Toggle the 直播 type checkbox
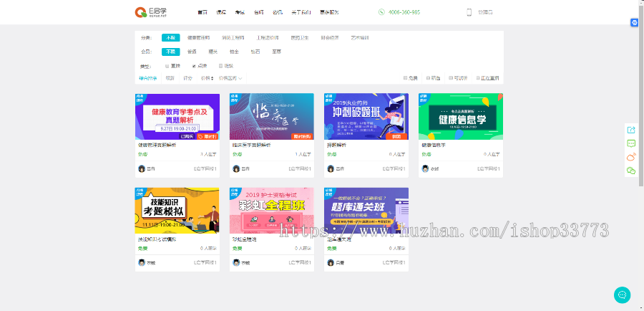644x311 pixels. pyautogui.click(x=167, y=66)
